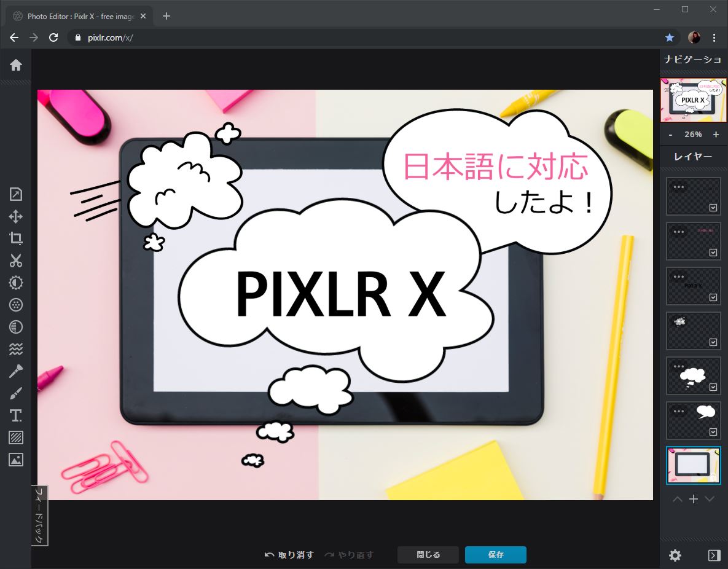Open the Add image tool

tap(16, 460)
